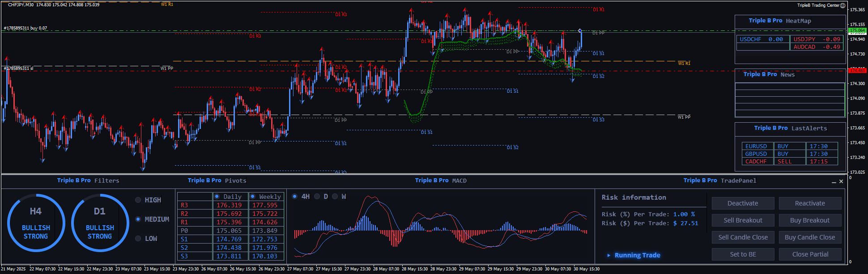Click the red 174.481 stop-loss price tag

[857, 70]
